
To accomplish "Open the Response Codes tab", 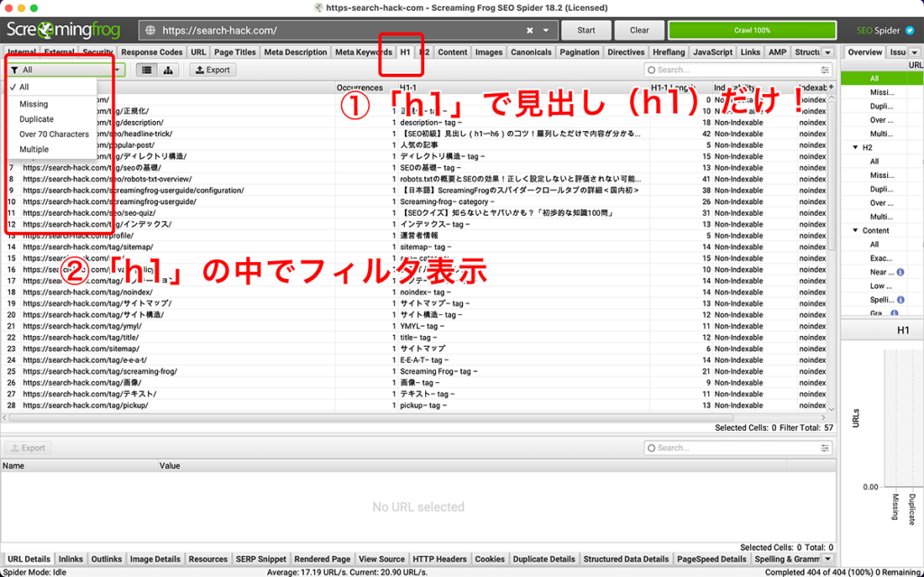I will [152, 51].
